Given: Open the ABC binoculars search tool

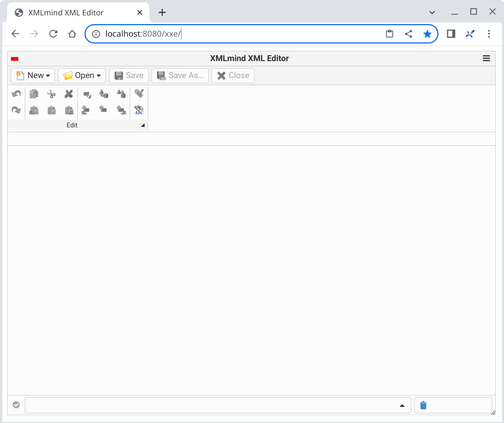Looking at the screenshot, I should (139, 110).
